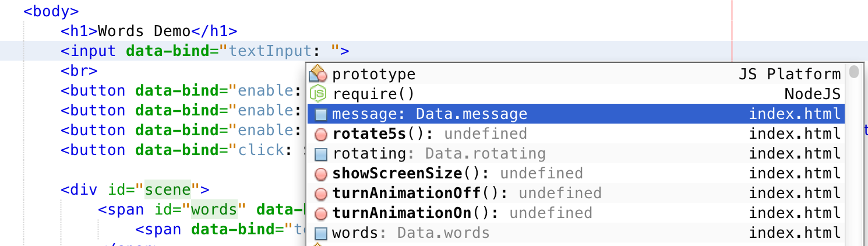This screenshot has height=246, width=868.
Task: Select the message: Data.message suggestion
Action: coord(429,114)
